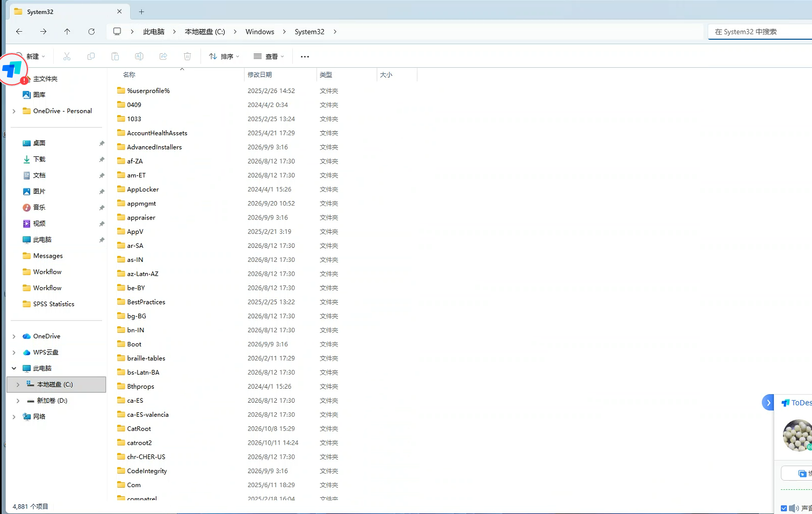Sort by the 类型 column header
812x514 pixels.
pos(326,75)
